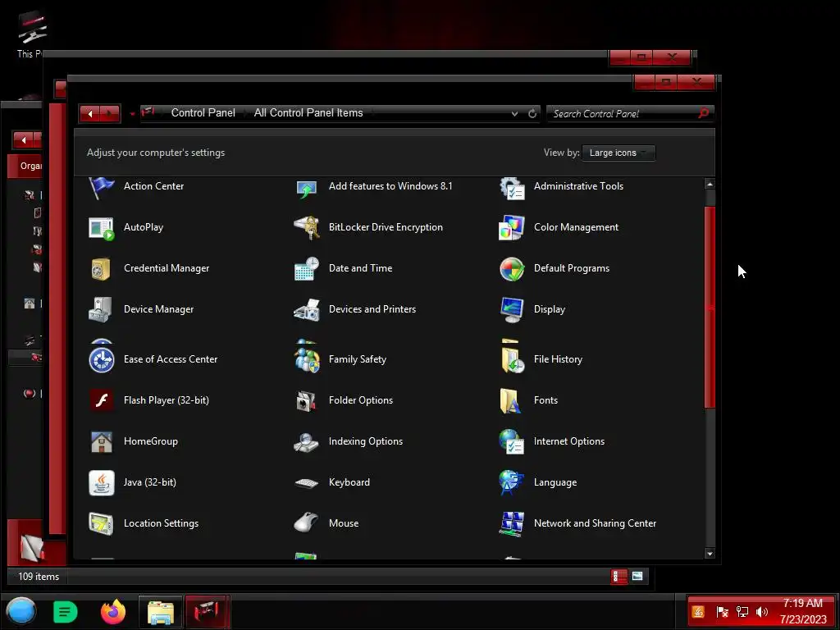Open Credential Manager safe icon

(x=101, y=268)
